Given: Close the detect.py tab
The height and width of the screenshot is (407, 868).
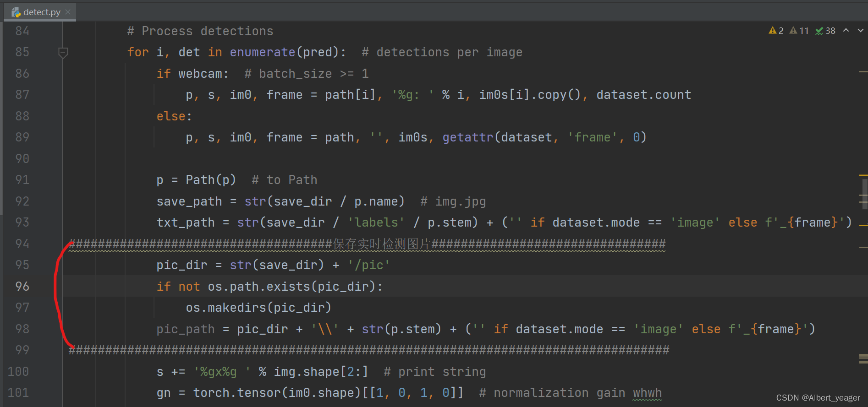Looking at the screenshot, I should coord(68,12).
